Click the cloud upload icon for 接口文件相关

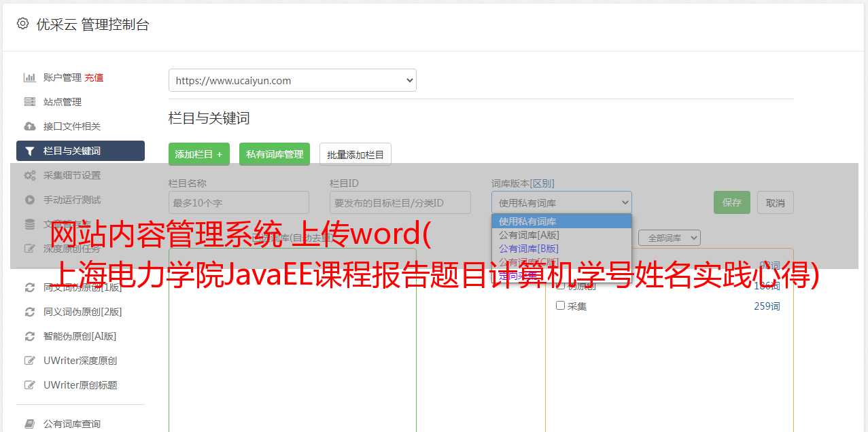click(30, 126)
